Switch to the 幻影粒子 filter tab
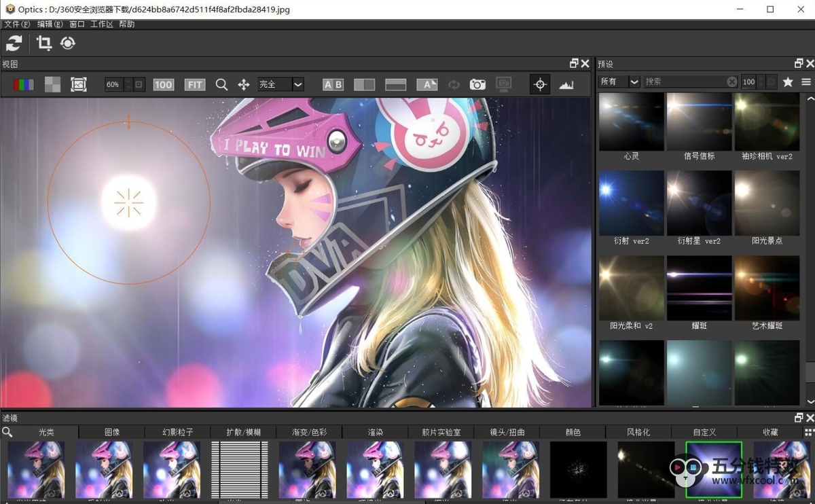Image resolution: width=815 pixels, height=504 pixels. 178,432
